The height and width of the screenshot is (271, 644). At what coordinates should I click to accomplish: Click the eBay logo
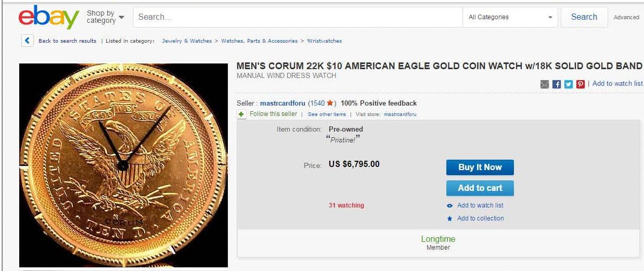(x=48, y=17)
